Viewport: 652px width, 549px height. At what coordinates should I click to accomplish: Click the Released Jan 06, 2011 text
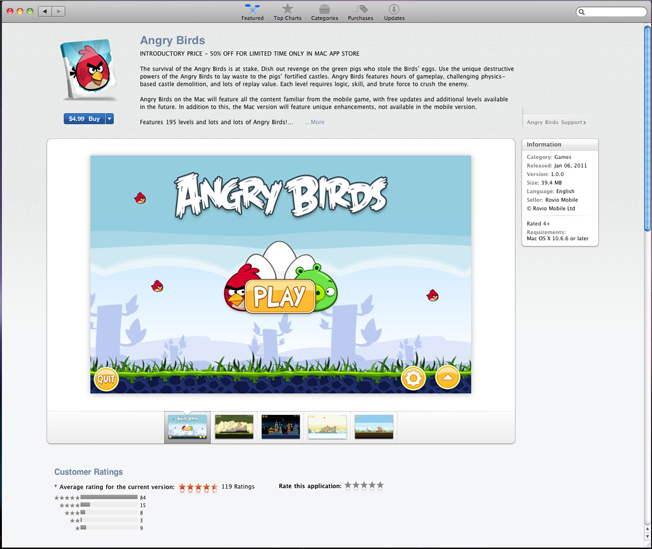pyautogui.click(x=557, y=166)
